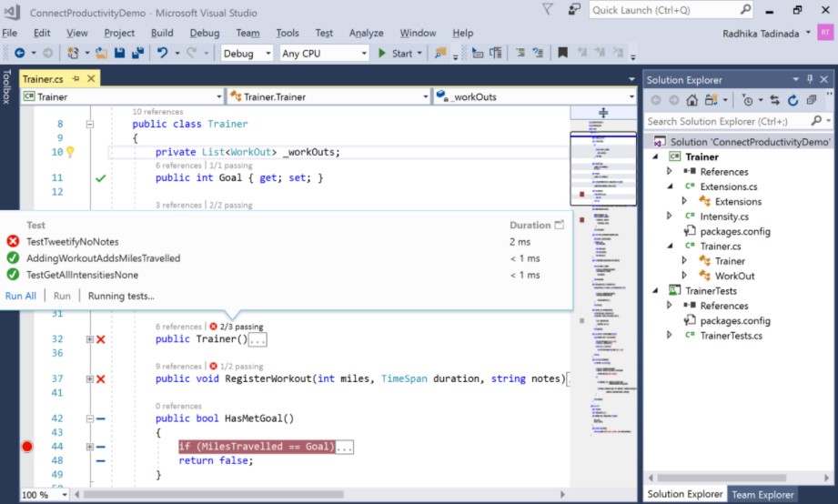This screenshot has width=838, height=504.
Task: Expand the References node under Trainer
Action: pos(669,171)
